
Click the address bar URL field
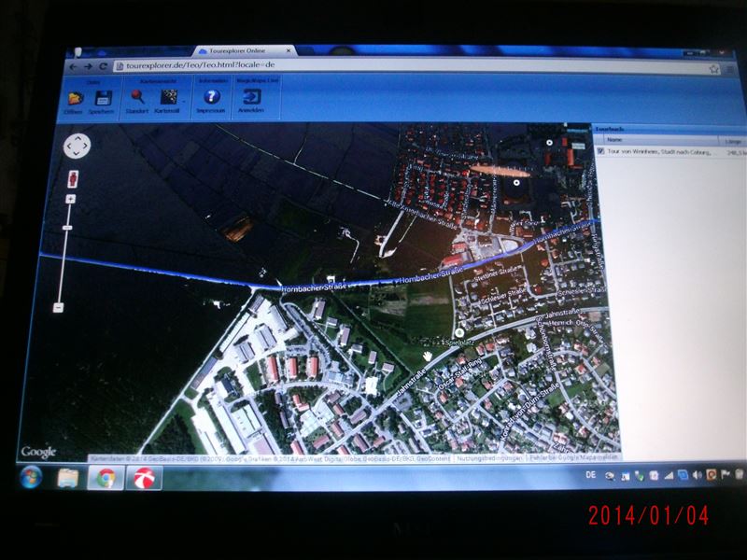coord(373,67)
